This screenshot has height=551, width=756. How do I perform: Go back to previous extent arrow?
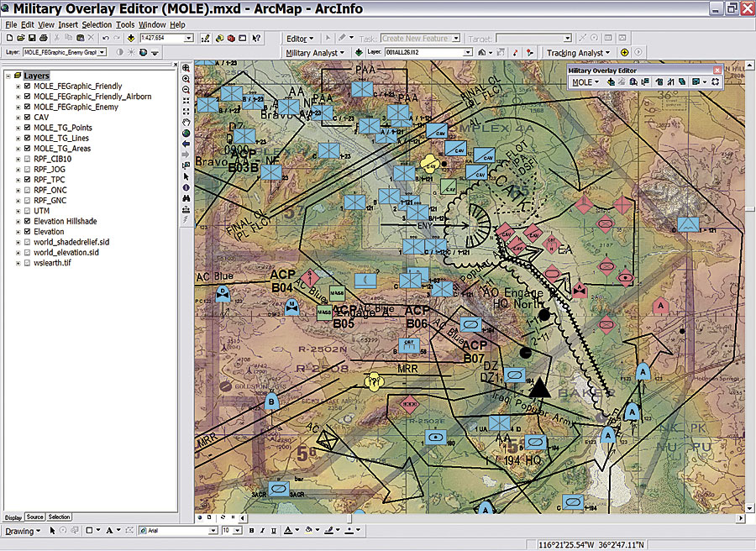[x=186, y=144]
